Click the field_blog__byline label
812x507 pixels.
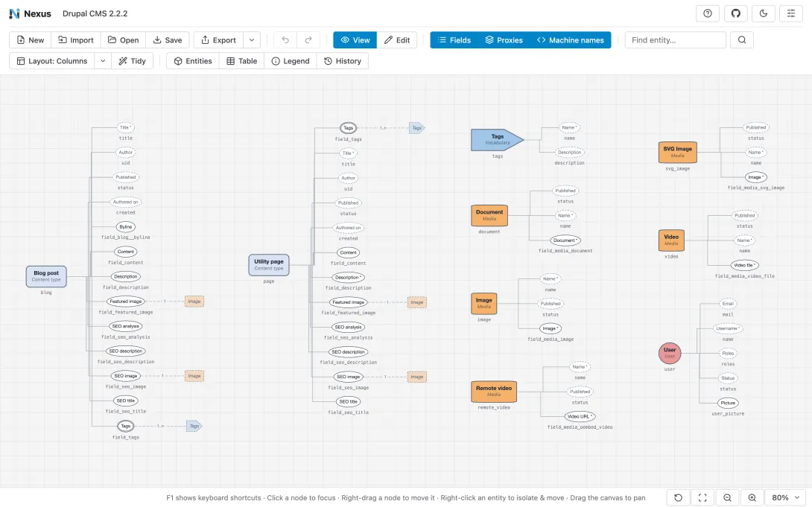click(126, 237)
